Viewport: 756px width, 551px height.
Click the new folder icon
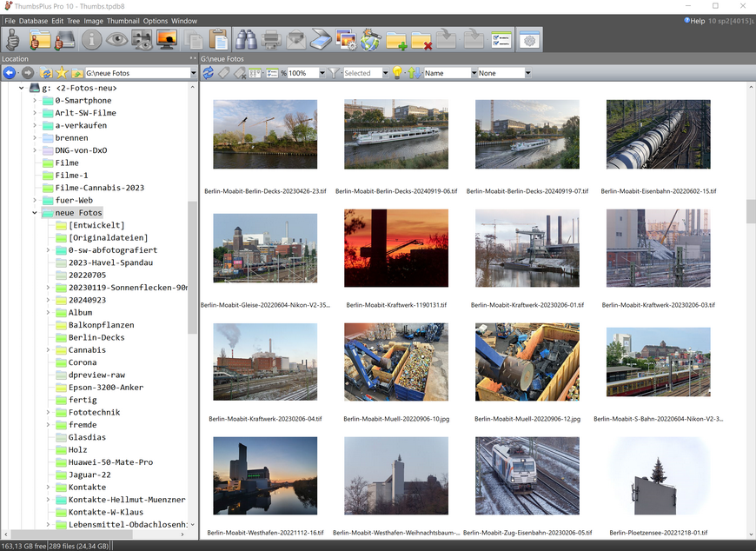pyautogui.click(x=396, y=40)
